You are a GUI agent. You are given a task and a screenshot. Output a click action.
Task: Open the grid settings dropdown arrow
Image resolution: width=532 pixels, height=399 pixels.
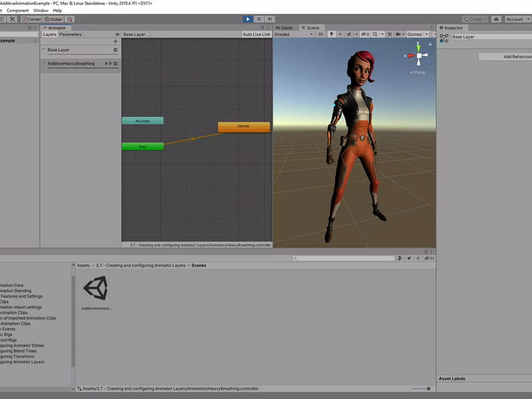tap(382, 35)
